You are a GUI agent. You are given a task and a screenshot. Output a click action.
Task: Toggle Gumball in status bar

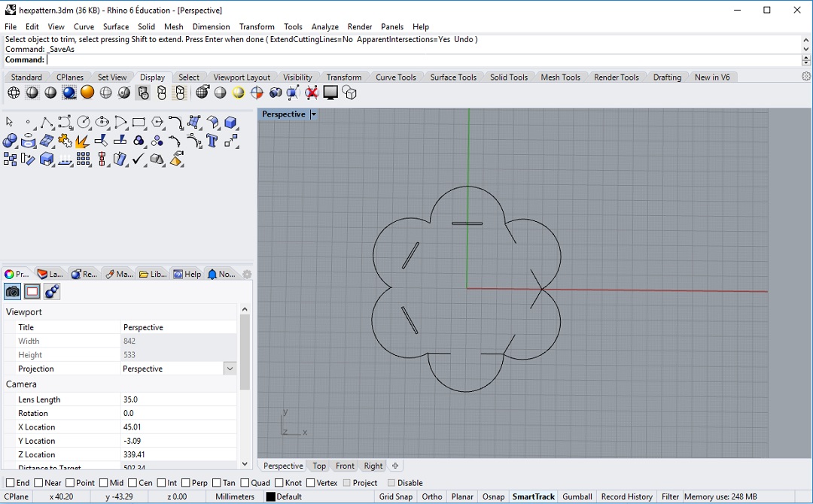(x=577, y=496)
